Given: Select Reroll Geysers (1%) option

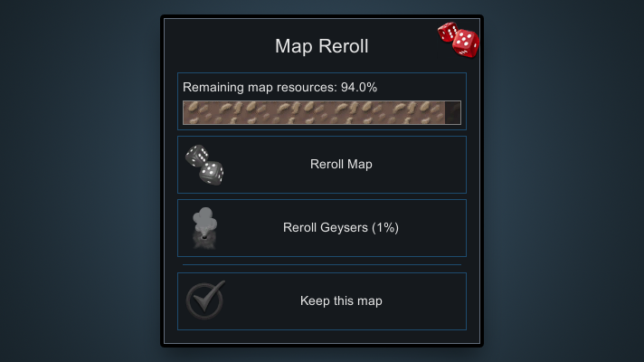Looking at the screenshot, I should [322, 228].
